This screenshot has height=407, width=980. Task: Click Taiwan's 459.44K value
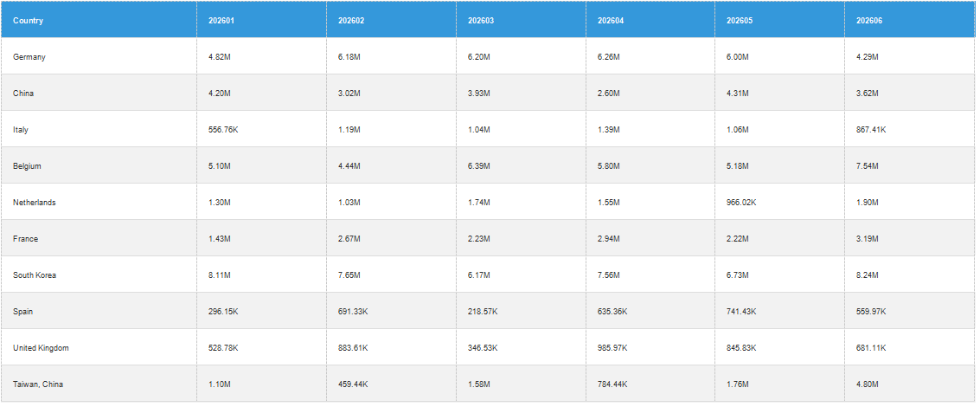click(x=353, y=384)
